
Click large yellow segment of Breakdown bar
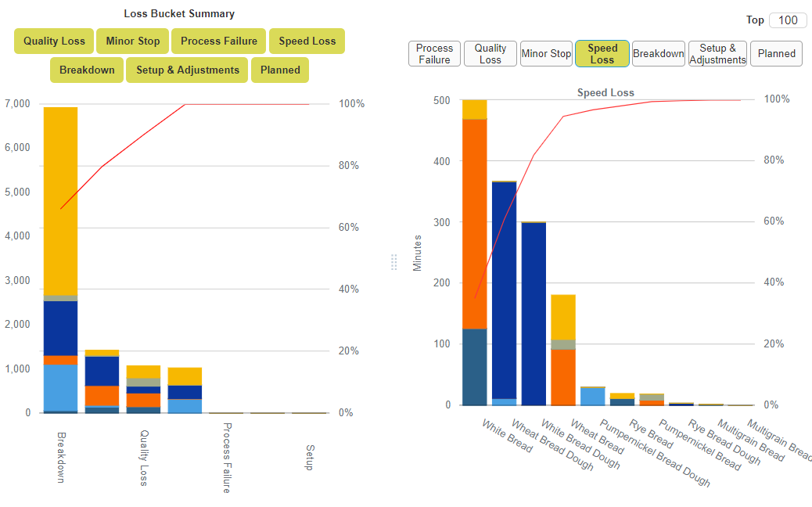click(60, 200)
